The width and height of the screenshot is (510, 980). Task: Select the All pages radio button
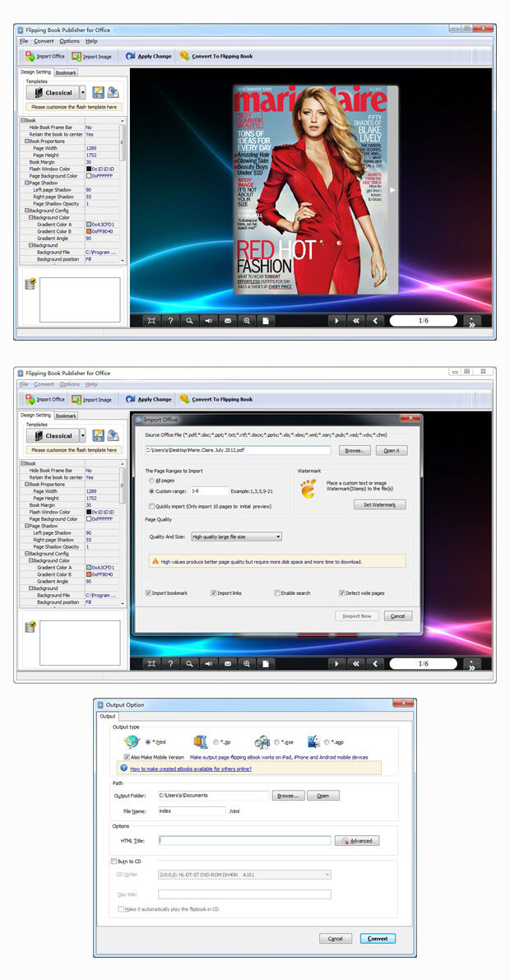pos(151,481)
